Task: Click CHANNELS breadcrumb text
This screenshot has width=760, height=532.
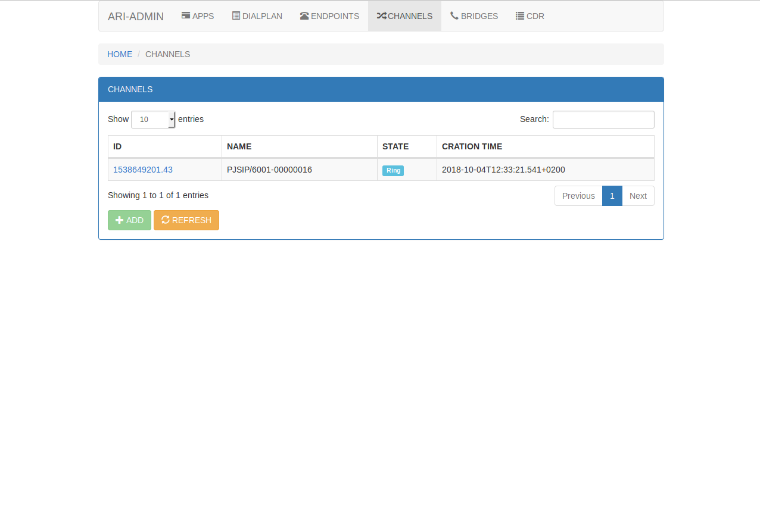Action: click(x=168, y=54)
